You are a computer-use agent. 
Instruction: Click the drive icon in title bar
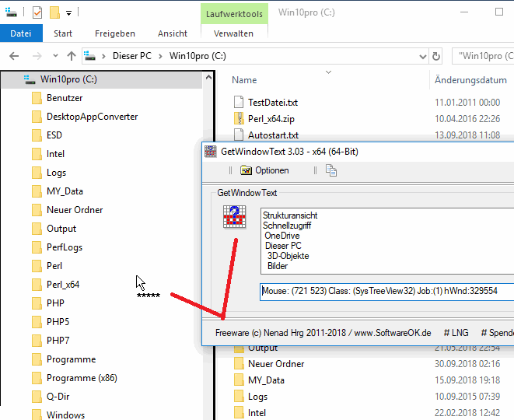[x=11, y=12]
